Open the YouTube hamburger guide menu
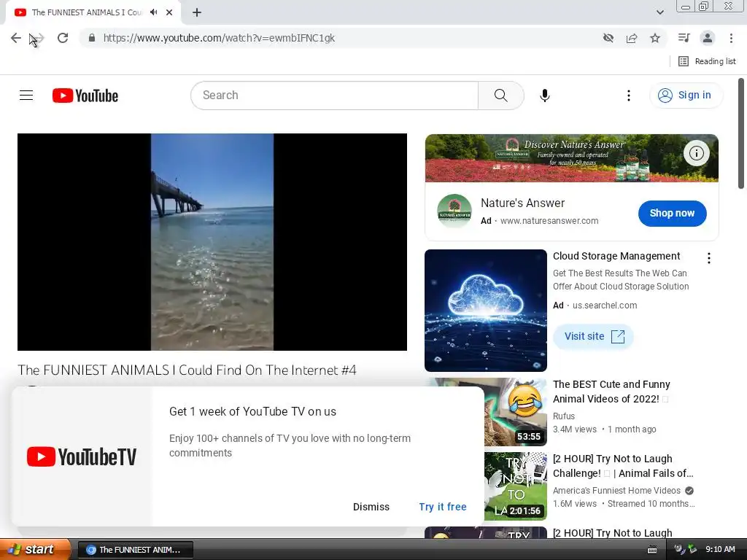Image resolution: width=747 pixels, height=560 pixels. [26, 96]
